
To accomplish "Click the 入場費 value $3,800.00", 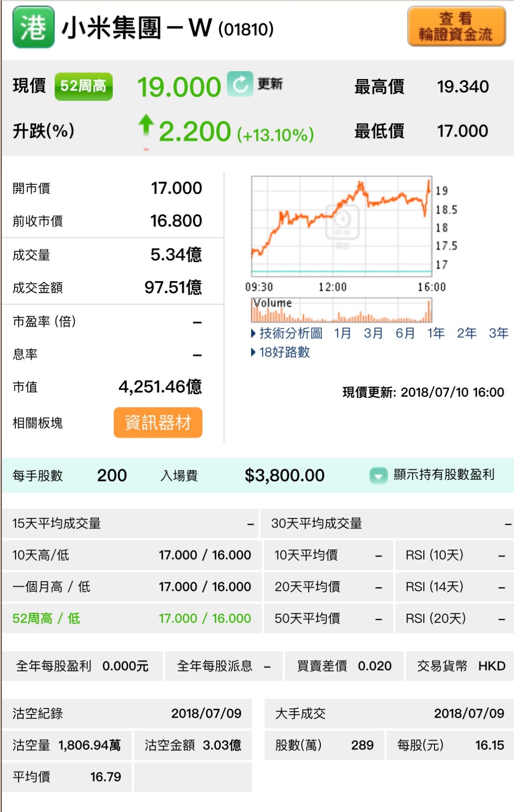I will [285, 475].
